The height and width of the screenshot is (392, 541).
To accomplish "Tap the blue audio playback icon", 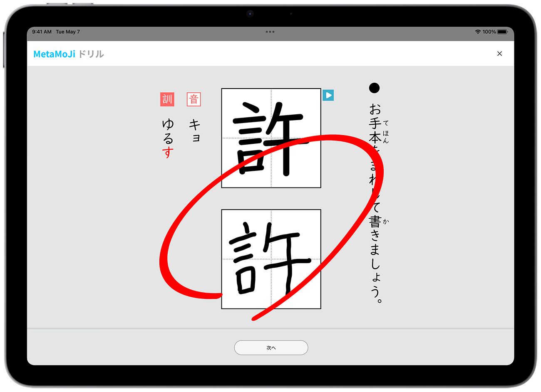I will [x=328, y=95].
